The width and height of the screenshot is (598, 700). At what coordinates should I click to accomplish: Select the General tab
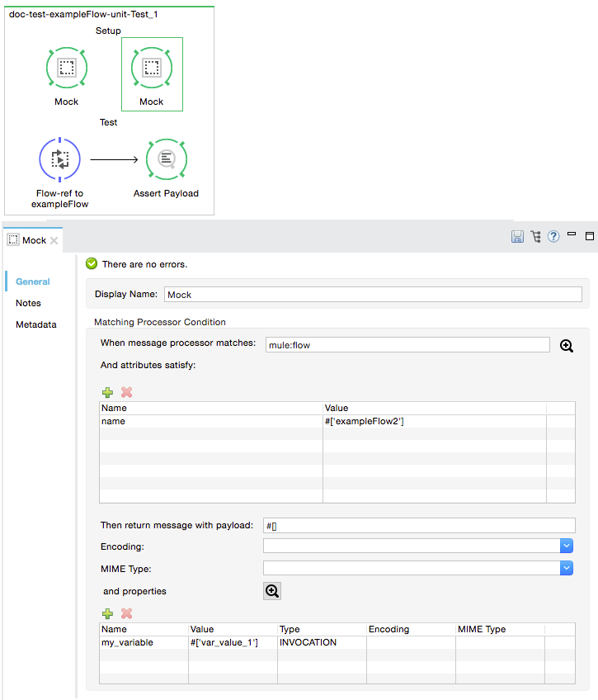(33, 281)
